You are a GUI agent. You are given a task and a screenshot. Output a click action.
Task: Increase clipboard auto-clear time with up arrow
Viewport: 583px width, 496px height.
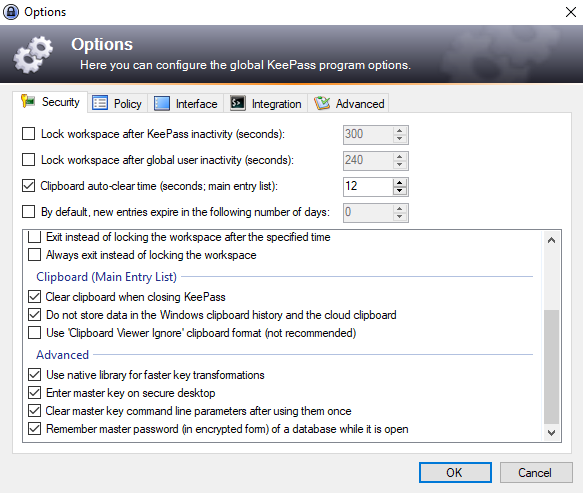coord(400,182)
